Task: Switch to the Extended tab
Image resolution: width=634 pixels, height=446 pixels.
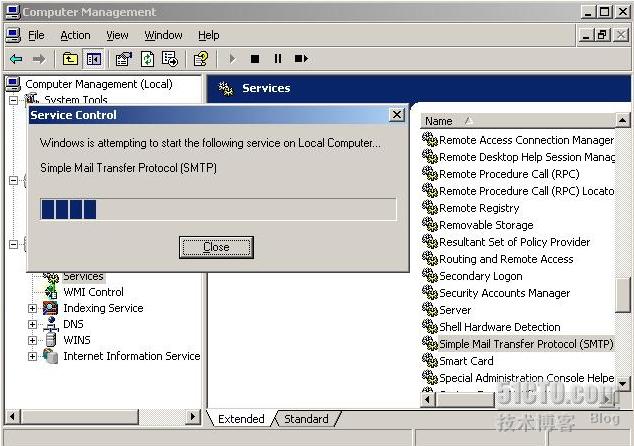Action: click(x=241, y=419)
